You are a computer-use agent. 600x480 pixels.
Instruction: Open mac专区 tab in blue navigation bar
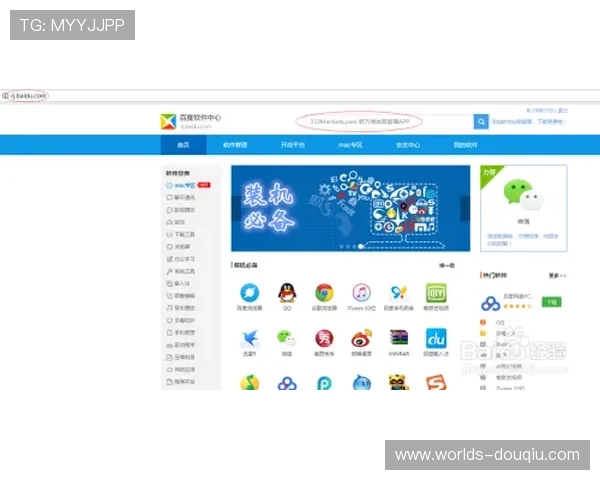click(350, 145)
